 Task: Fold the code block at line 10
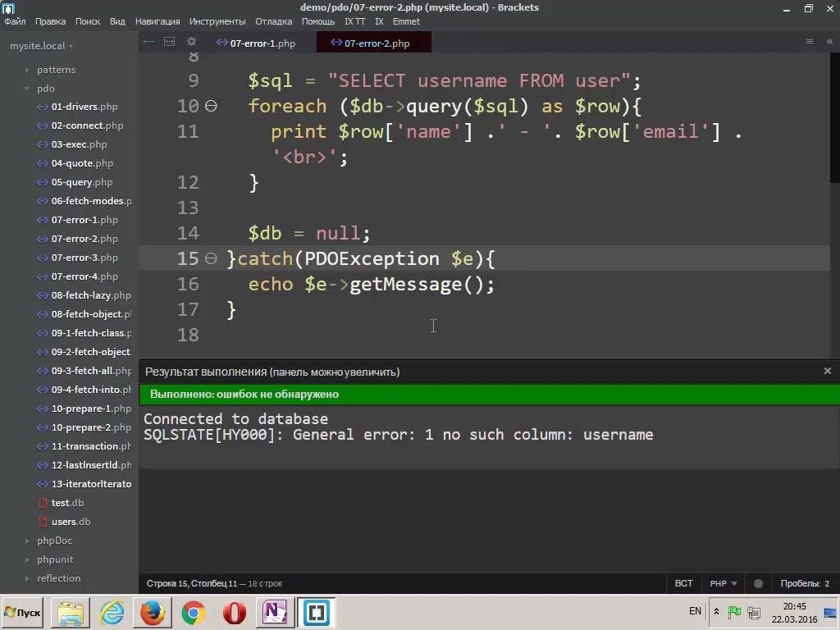pyautogui.click(x=211, y=106)
